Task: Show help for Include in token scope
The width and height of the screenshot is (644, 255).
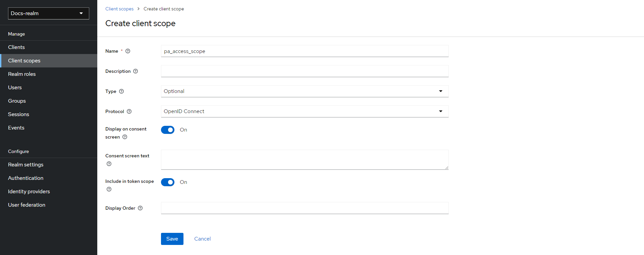Action: (x=109, y=189)
